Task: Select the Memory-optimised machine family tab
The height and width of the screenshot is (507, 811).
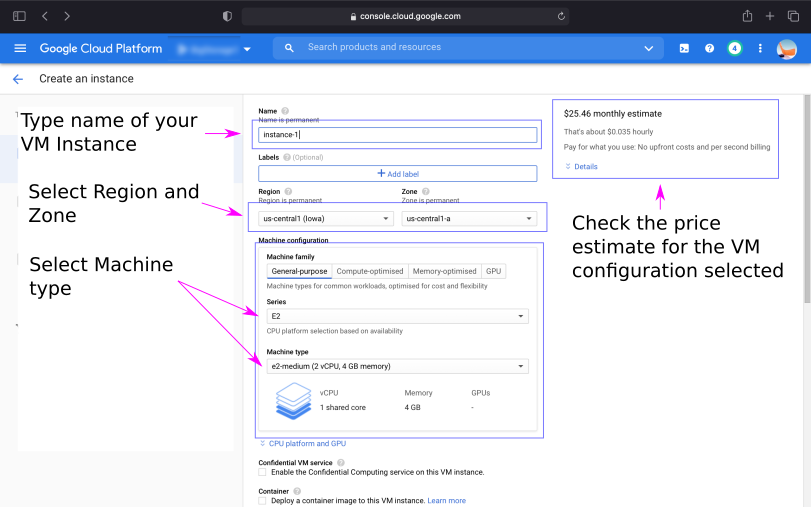Action: [444, 271]
